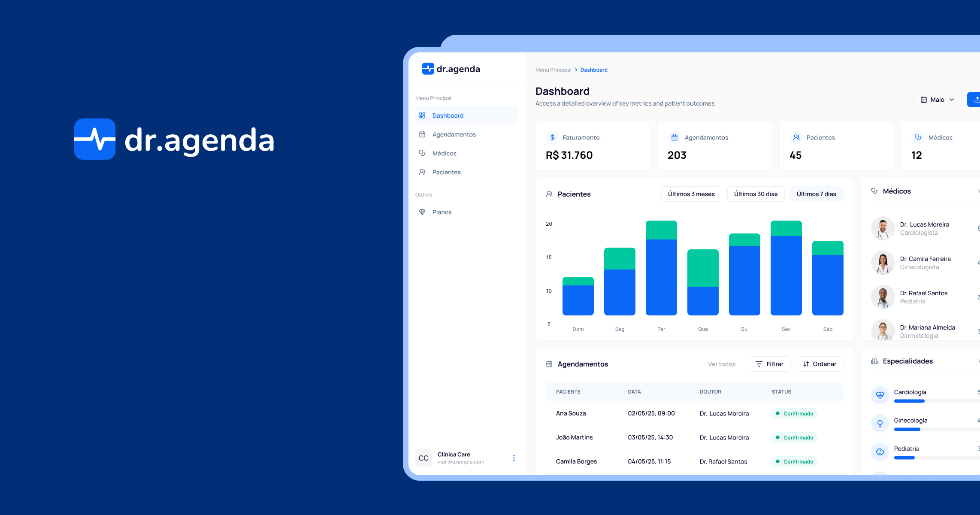
Task: Click Ver todos in Agendamentos
Action: 722,364
